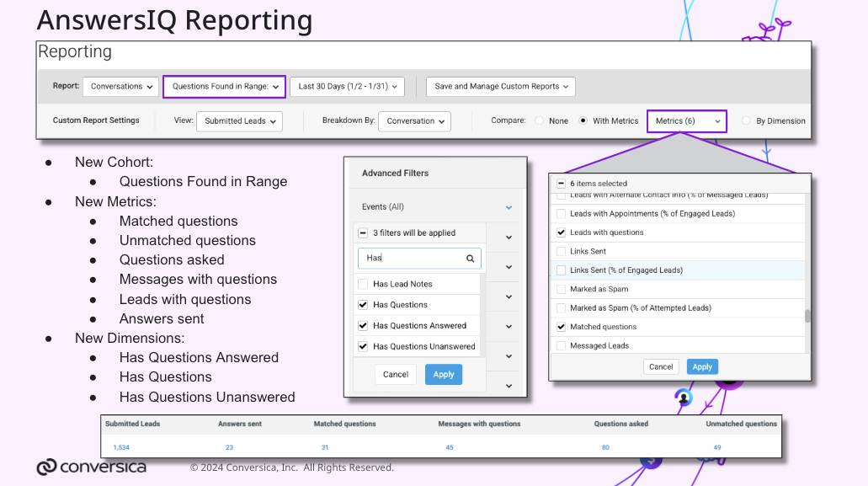Check the Messaged Leads metric
This screenshot has width=868, height=486.
(x=561, y=345)
